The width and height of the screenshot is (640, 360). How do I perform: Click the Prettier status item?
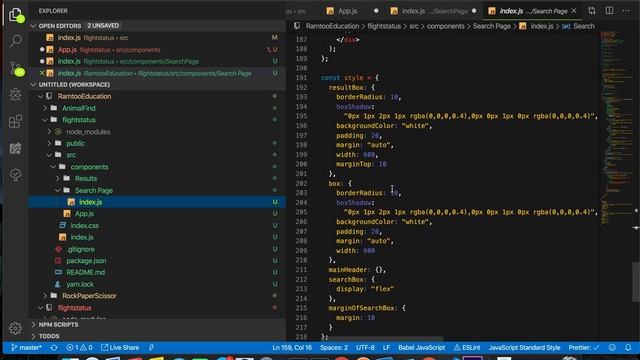[584, 348]
